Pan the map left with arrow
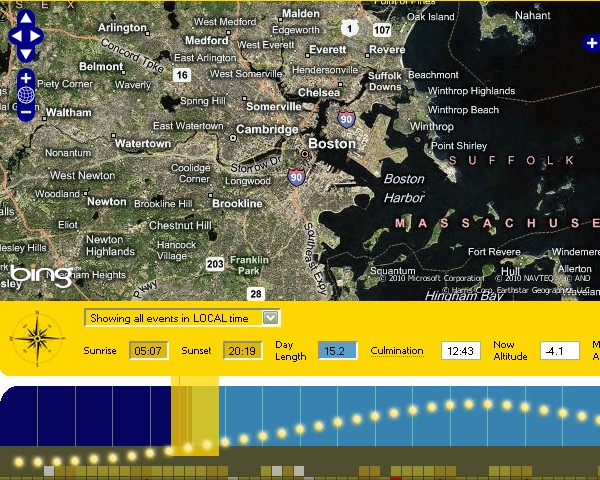The height and width of the screenshot is (480, 600). pos(14,36)
